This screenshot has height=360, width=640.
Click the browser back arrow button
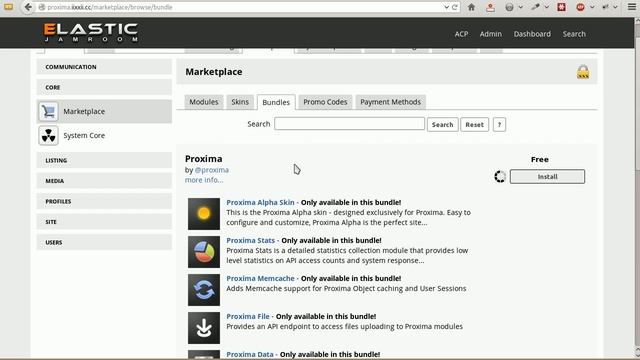[x=28, y=7]
